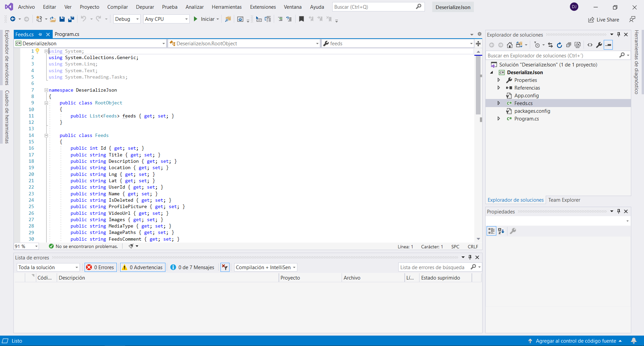Image resolution: width=644 pixels, height=346 pixels.
Task: Click the Live Share button
Action: 604,20
